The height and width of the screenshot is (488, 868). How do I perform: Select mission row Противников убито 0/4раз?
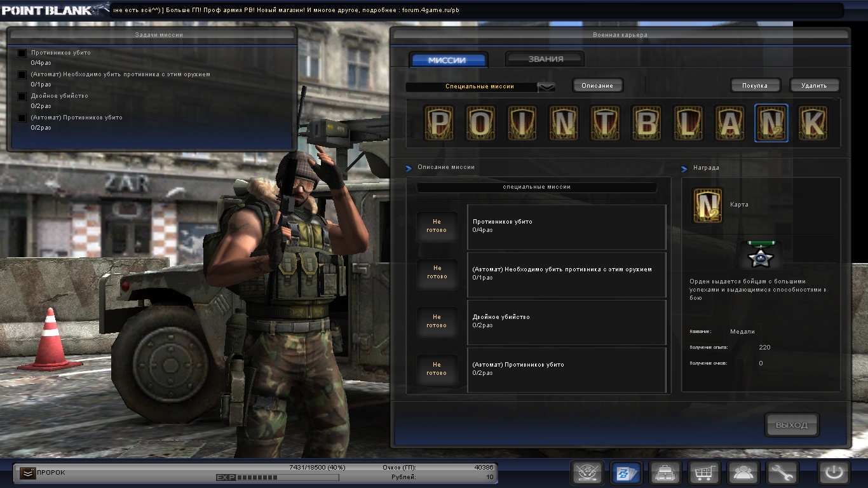pos(567,227)
